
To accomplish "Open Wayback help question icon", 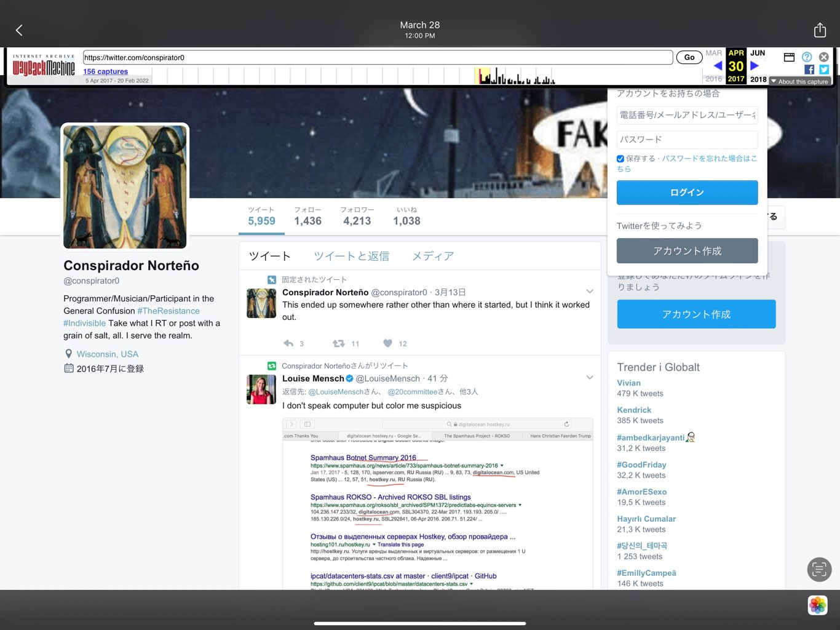I will click(x=807, y=57).
